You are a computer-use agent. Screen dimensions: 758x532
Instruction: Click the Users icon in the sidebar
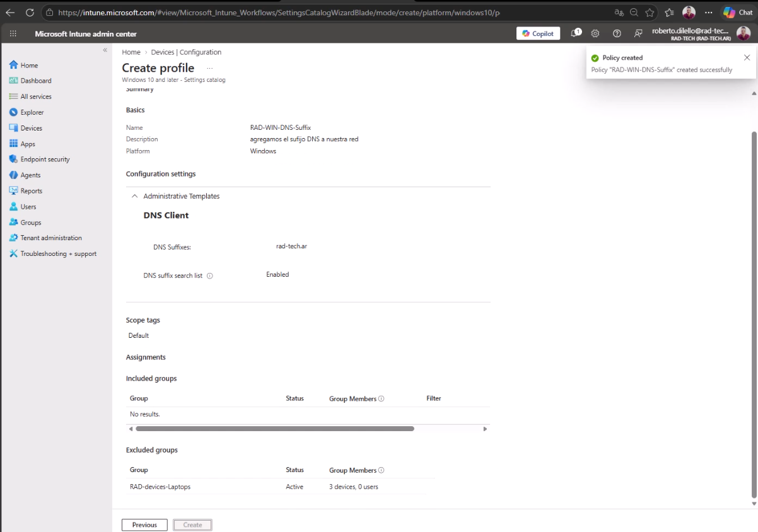click(x=13, y=207)
